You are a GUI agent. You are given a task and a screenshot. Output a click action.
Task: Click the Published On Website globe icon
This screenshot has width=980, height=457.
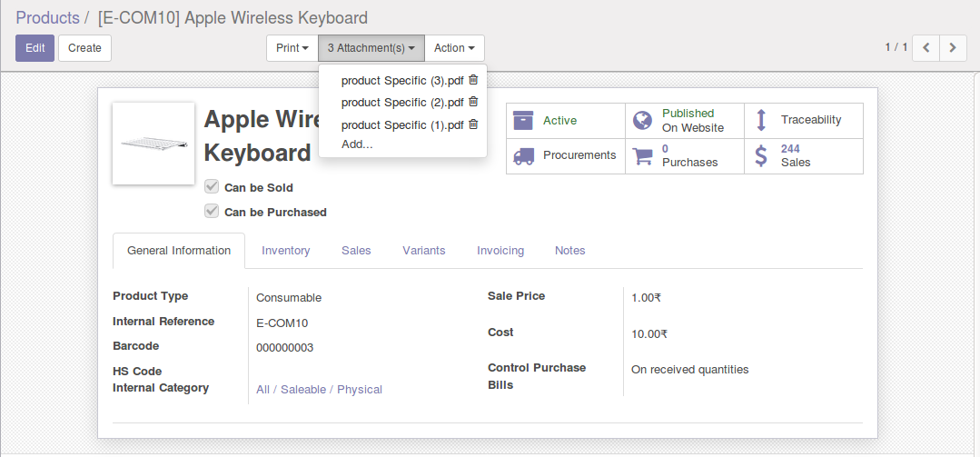[643, 121]
